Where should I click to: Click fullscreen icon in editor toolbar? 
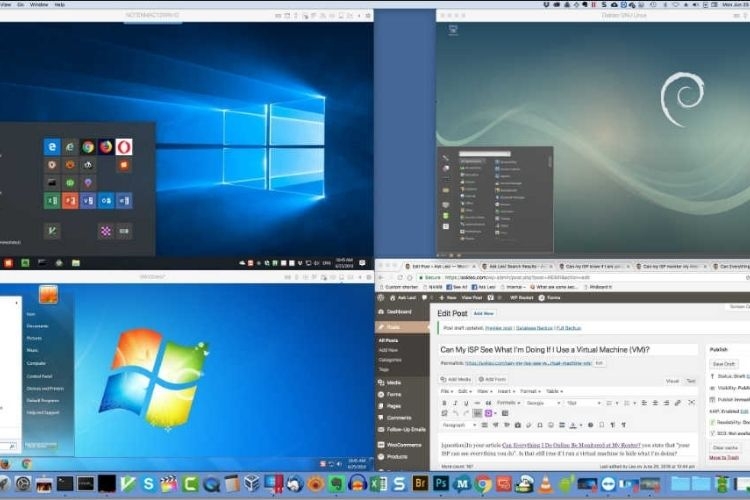(691, 403)
